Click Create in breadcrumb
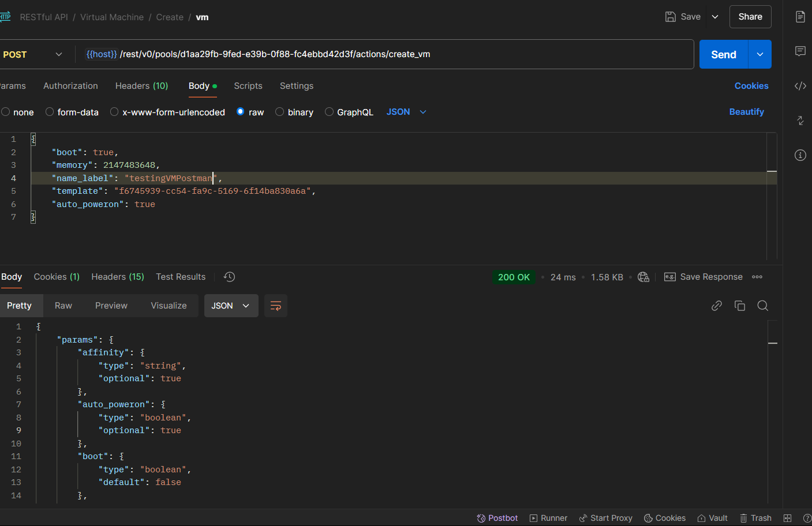The height and width of the screenshot is (526, 812). tap(170, 17)
